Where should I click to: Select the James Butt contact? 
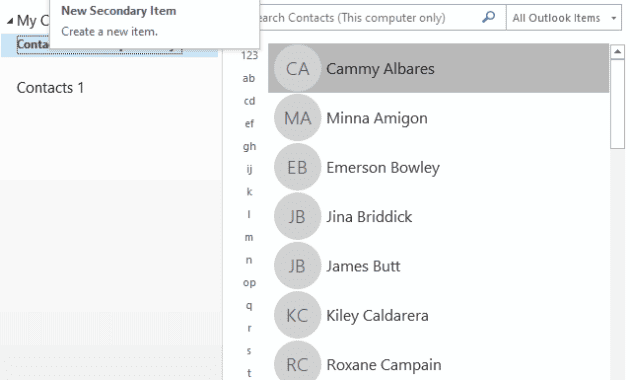tap(438, 266)
